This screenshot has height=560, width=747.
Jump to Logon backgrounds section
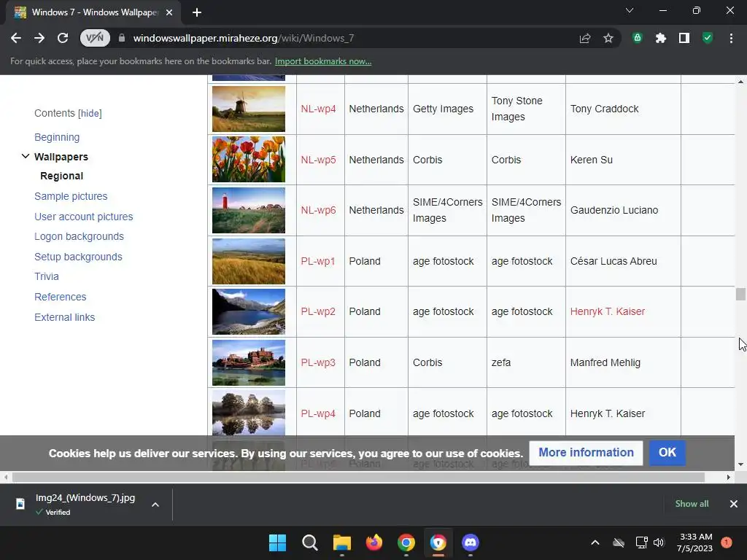pyautogui.click(x=79, y=236)
